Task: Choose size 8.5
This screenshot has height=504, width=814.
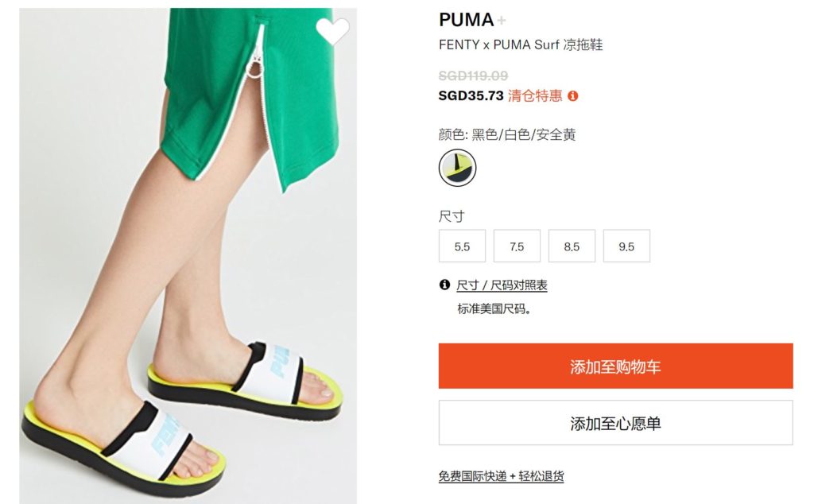Action: tap(572, 246)
